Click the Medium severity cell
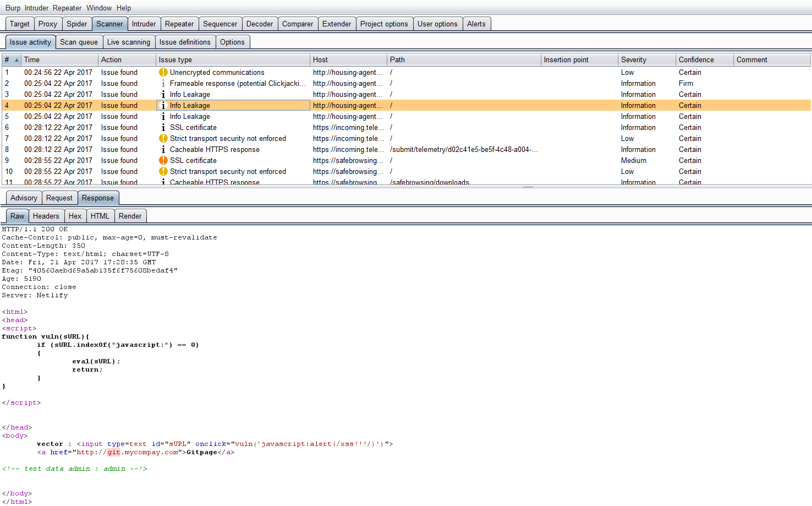Image resolution: width=812 pixels, height=506 pixels. (x=634, y=160)
